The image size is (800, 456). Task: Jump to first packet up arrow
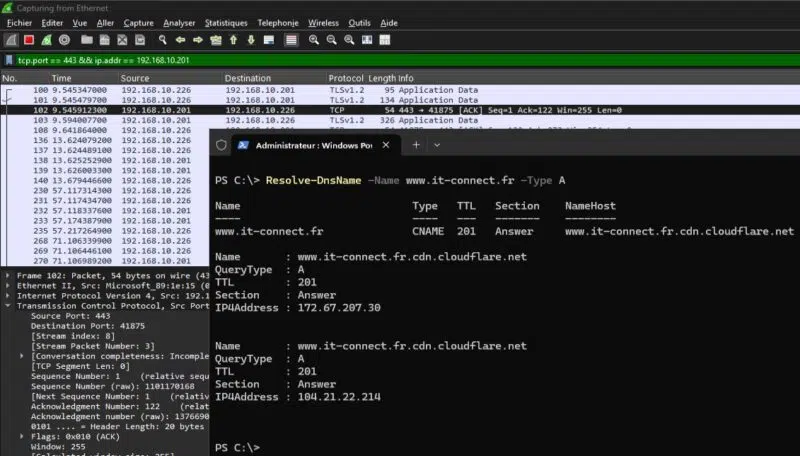pos(233,40)
